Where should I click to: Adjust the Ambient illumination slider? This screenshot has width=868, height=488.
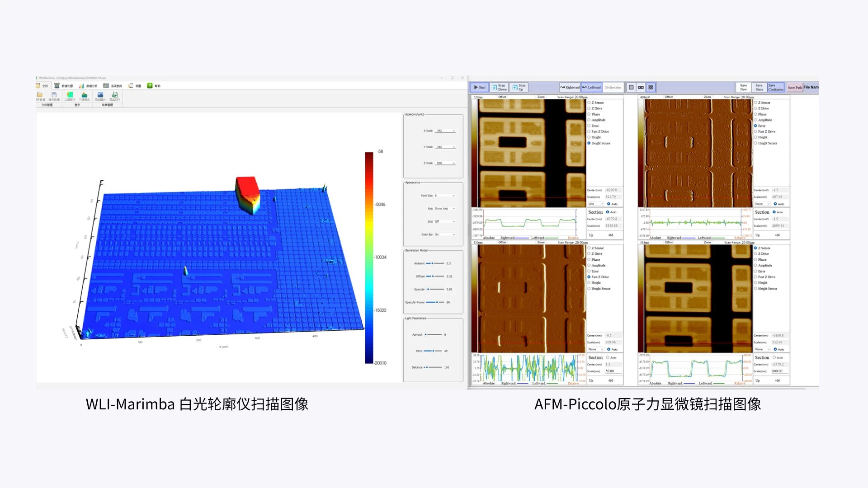pos(433,263)
